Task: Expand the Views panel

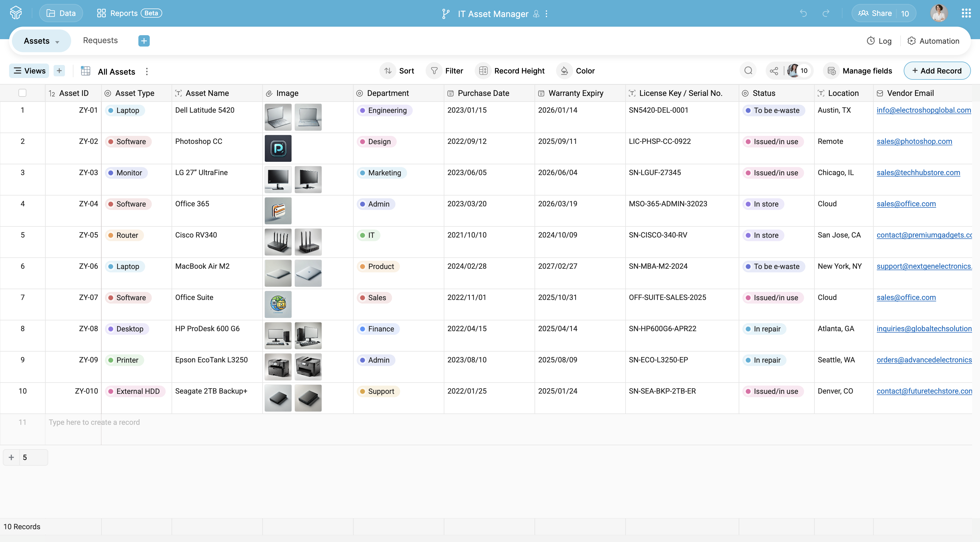Action: tap(29, 70)
